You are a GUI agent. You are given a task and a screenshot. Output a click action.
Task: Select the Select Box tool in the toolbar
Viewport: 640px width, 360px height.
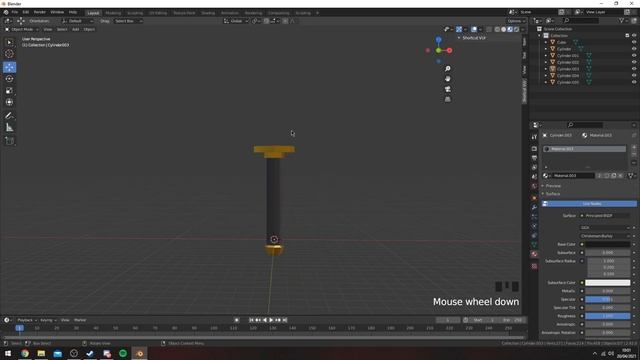pos(9,42)
